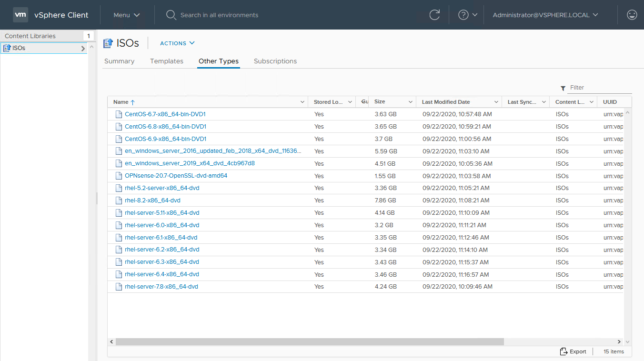644x361 pixels.
Task: Open the CentOS-6.9-x86_64-bin-DVD1 link
Action: 165,139
